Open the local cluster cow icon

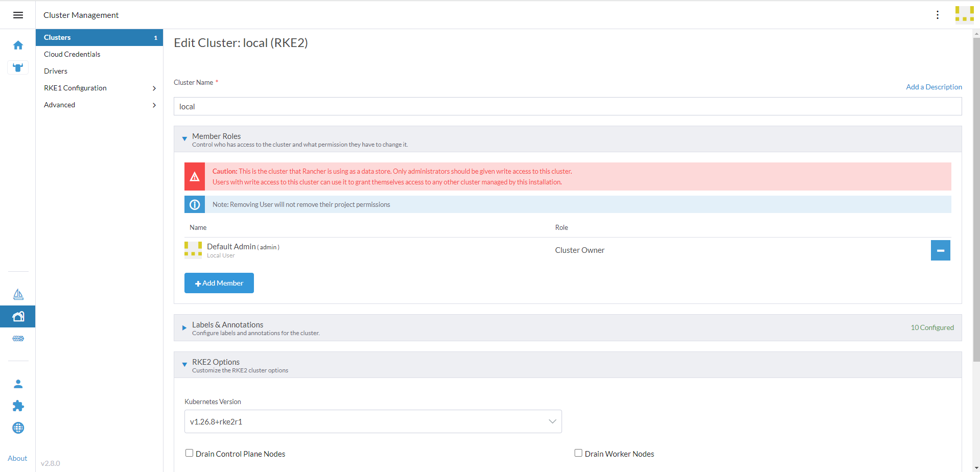pos(18,67)
